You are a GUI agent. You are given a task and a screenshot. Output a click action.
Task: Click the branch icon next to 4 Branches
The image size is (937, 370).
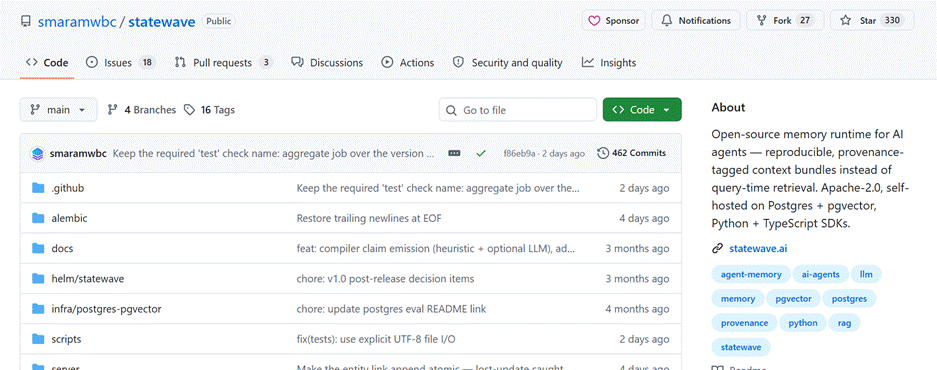click(112, 110)
